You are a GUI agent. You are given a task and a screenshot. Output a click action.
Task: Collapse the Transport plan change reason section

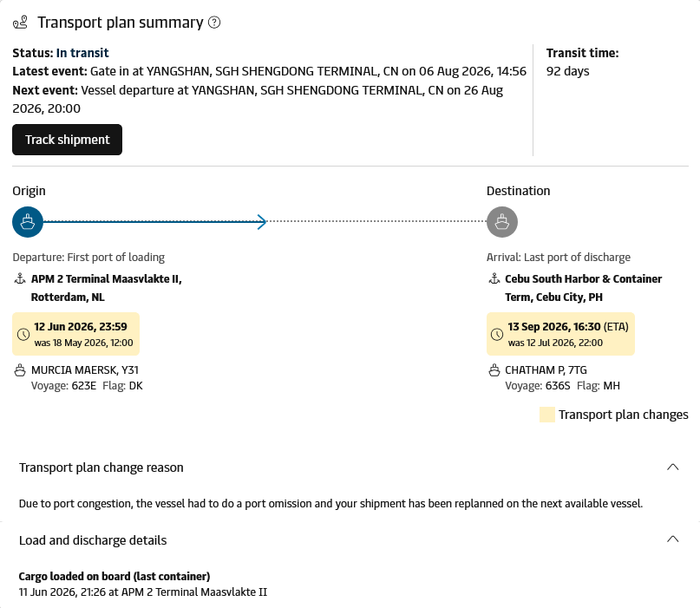673,467
